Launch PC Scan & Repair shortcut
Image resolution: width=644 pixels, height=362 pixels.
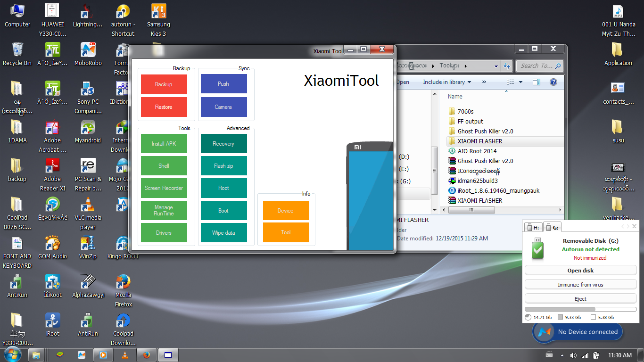pos(88,175)
